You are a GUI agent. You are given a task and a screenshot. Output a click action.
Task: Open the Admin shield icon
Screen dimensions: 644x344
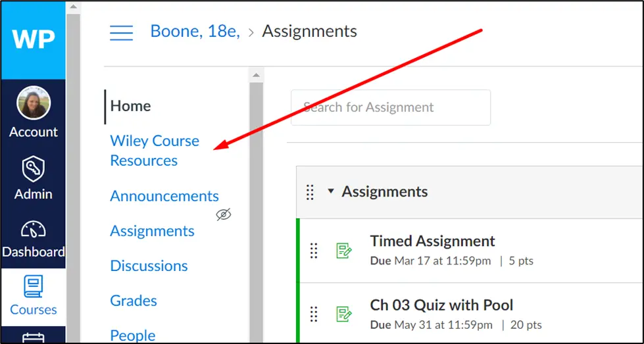(x=33, y=170)
